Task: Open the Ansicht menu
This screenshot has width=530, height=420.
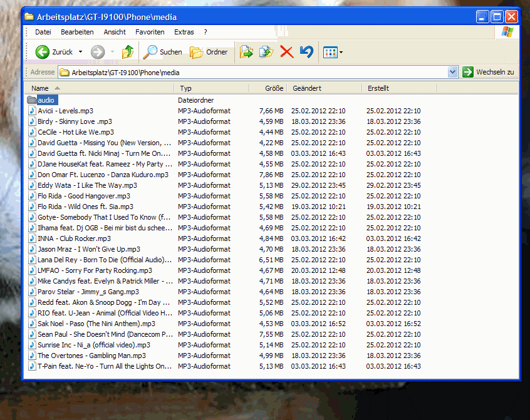Action: point(115,32)
